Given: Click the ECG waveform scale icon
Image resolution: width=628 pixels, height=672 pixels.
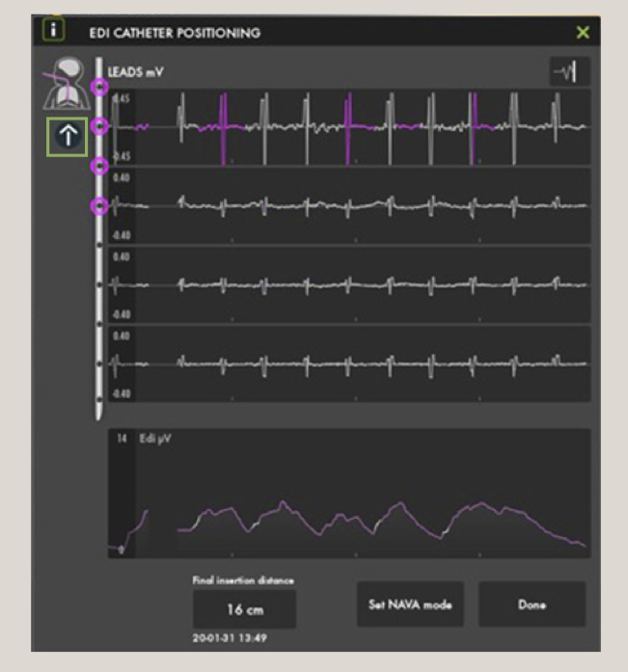Looking at the screenshot, I should click(x=570, y=71).
